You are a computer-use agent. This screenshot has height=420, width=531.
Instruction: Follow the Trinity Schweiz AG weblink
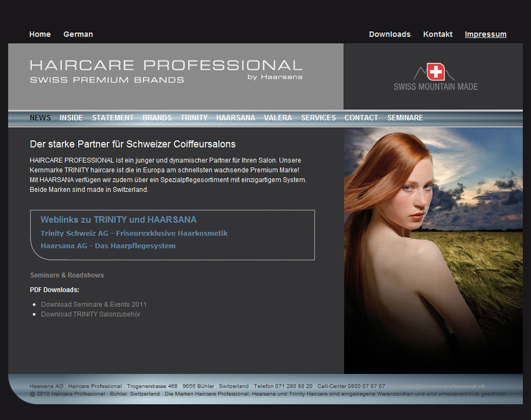click(x=134, y=233)
